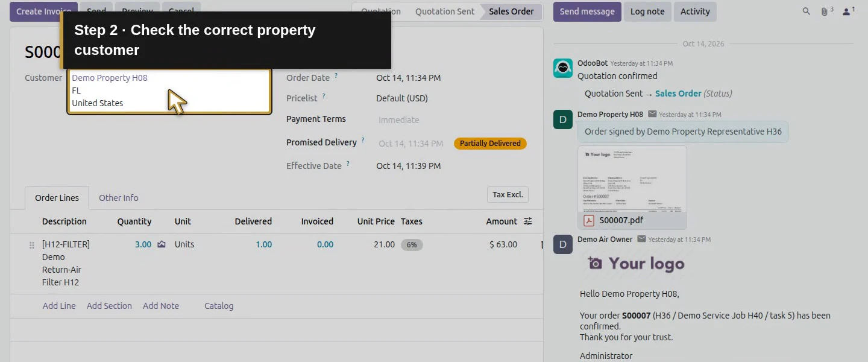Click the Order Date help question mark
Screen dimensions: 868x362
point(336,76)
